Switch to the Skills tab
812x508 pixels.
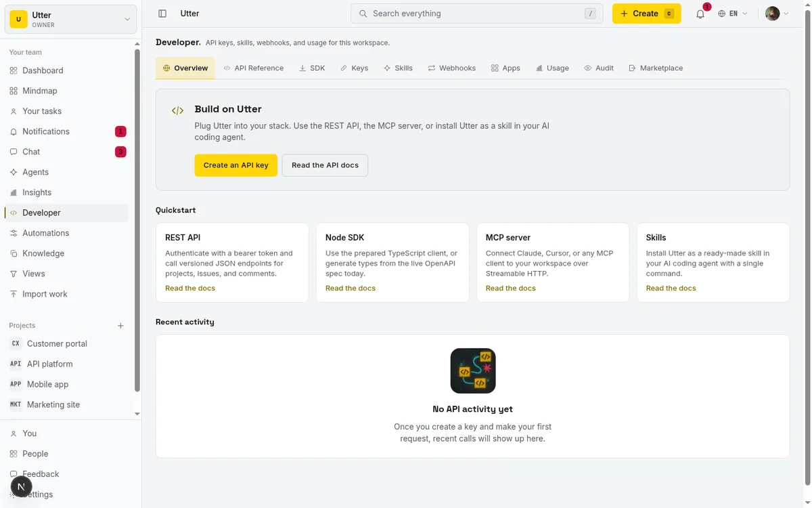click(x=398, y=68)
